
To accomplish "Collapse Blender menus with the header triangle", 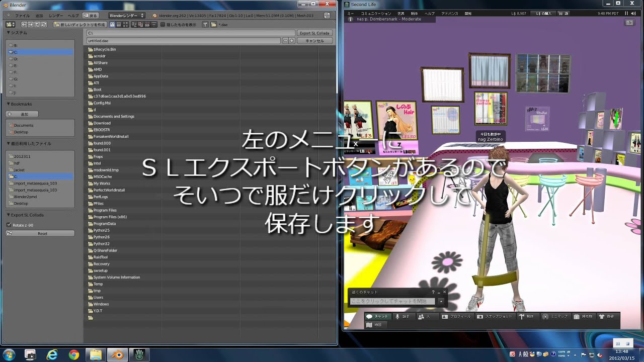I will tap(9, 16).
